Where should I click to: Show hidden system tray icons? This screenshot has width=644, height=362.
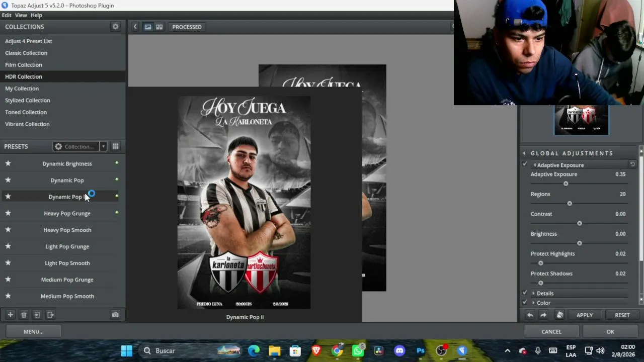pyautogui.click(x=507, y=351)
